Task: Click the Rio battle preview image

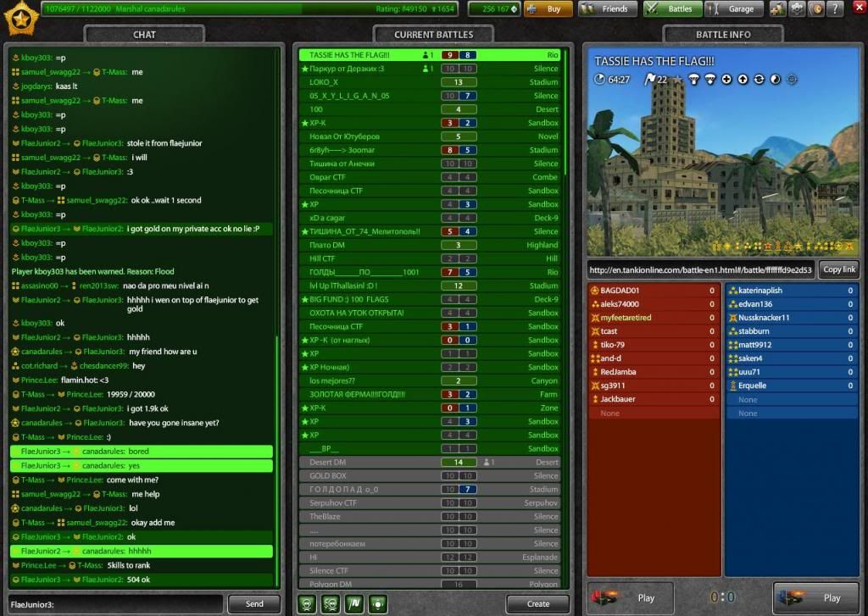Action: (723, 152)
